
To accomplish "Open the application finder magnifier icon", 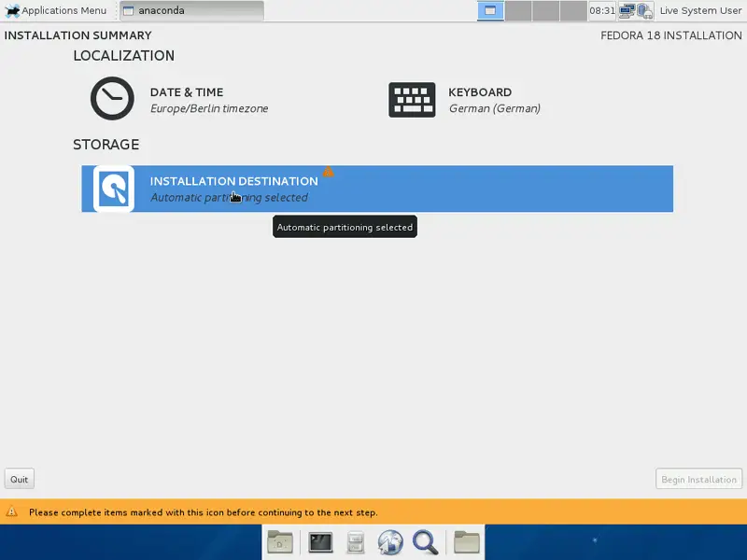I will [426, 542].
